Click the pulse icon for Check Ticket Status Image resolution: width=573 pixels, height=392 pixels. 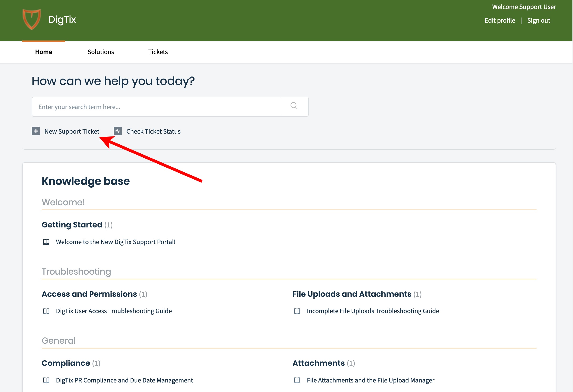(118, 131)
